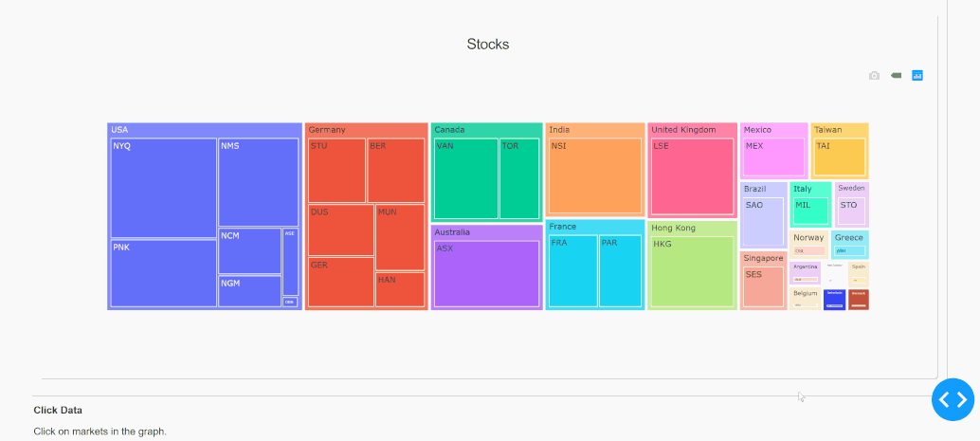The width and height of the screenshot is (980, 441).
Task: Click the Italy country label
Action: 803,189
